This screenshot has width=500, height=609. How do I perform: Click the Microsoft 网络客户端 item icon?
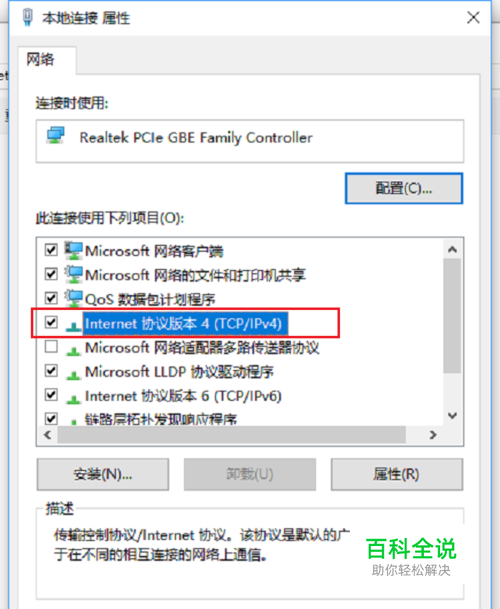[73, 251]
